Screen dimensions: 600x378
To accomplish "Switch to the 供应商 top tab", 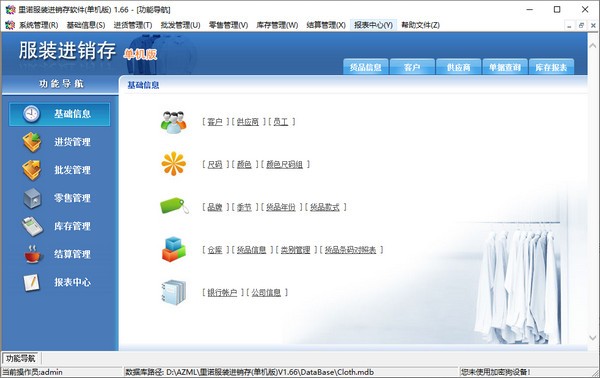I will point(458,67).
